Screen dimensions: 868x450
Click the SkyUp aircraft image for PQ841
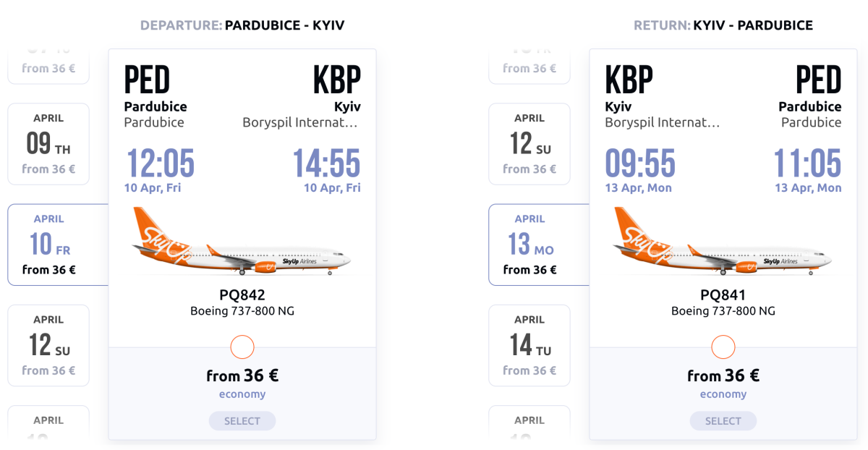pyautogui.click(x=723, y=242)
